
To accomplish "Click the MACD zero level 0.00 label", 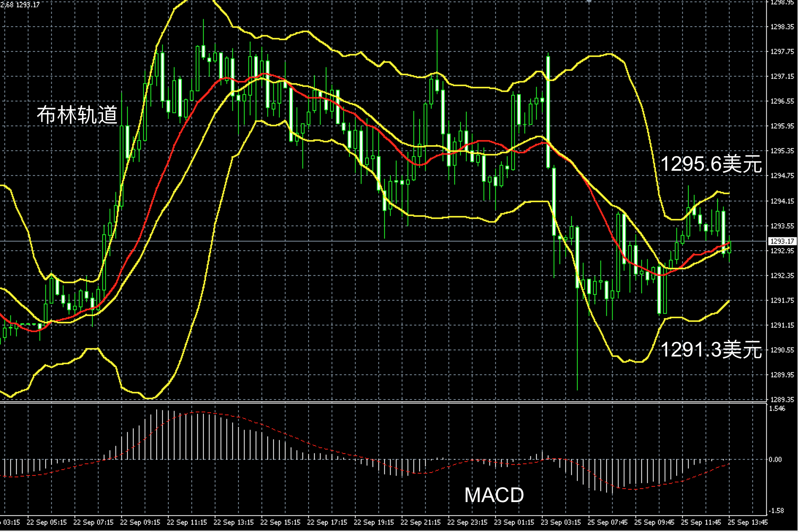I will [776, 459].
